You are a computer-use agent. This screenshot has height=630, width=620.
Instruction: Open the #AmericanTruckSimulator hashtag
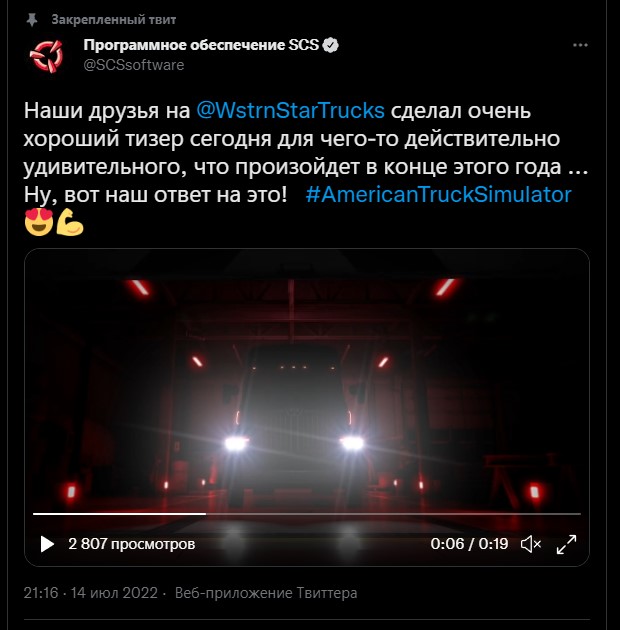(438, 195)
